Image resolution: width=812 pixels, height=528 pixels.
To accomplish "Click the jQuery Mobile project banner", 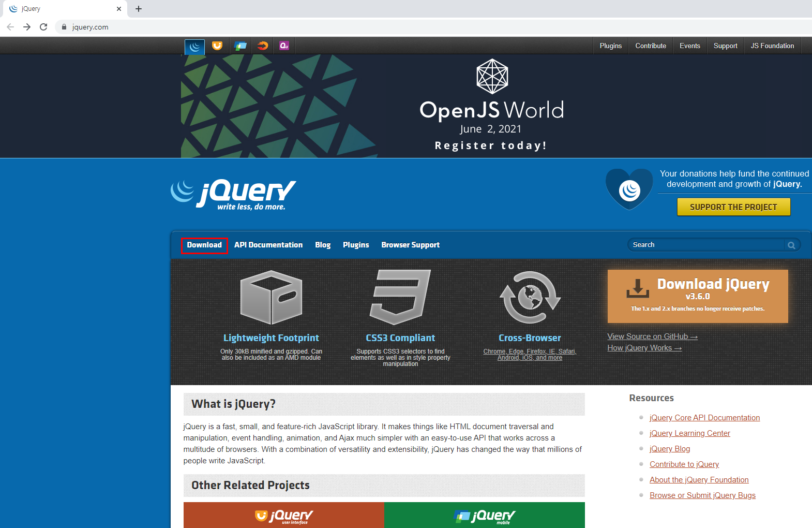I will [485, 515].
